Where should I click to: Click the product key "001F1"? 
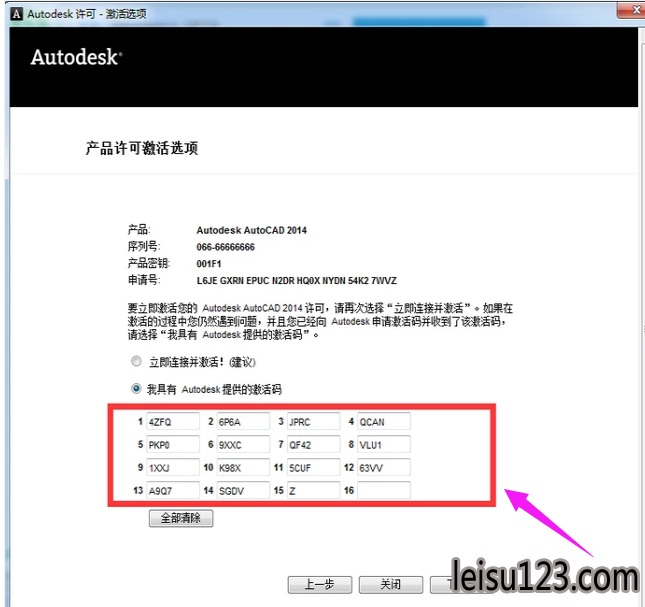pyautogui.click(x=209, y=264)
